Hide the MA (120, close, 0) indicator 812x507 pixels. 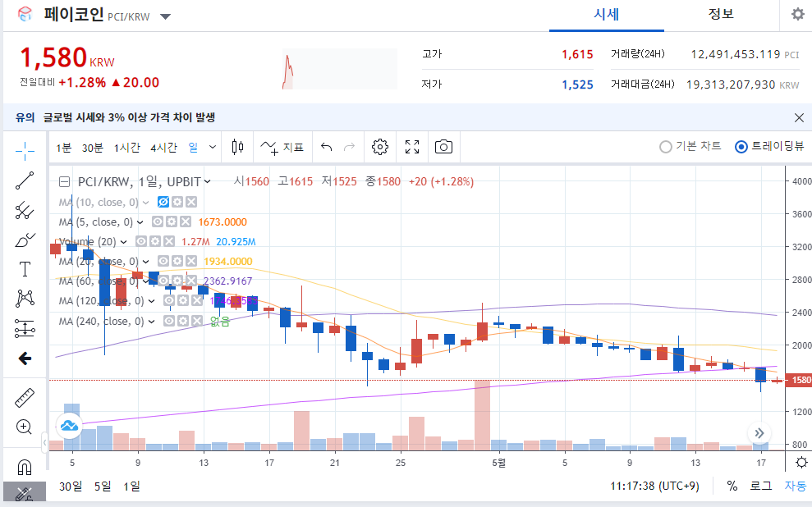coord(169,300)
